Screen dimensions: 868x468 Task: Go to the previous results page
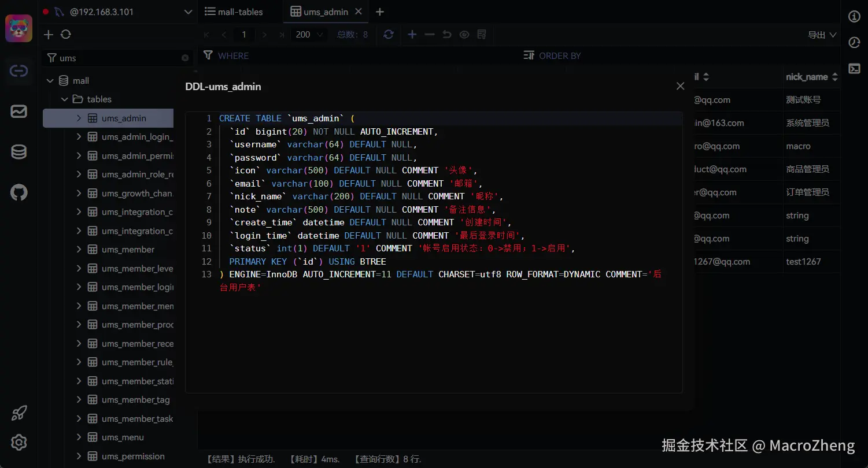coord(224,35)
